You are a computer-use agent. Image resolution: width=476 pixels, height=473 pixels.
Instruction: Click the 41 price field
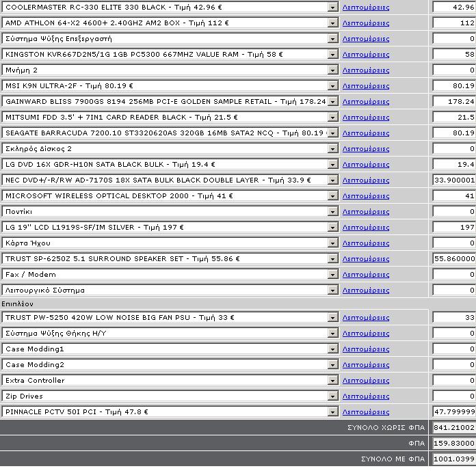pyautogui.click(x=454, y=196)
